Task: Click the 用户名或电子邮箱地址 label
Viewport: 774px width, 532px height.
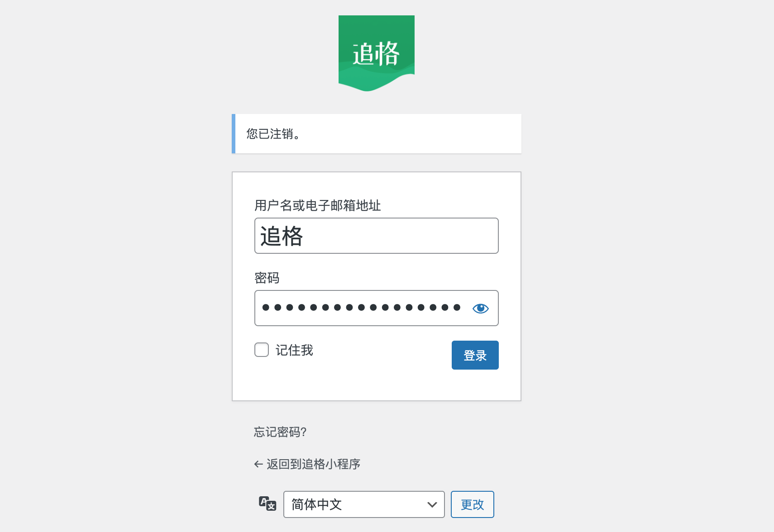Action: pyautogui.click(x=318, y=205)
